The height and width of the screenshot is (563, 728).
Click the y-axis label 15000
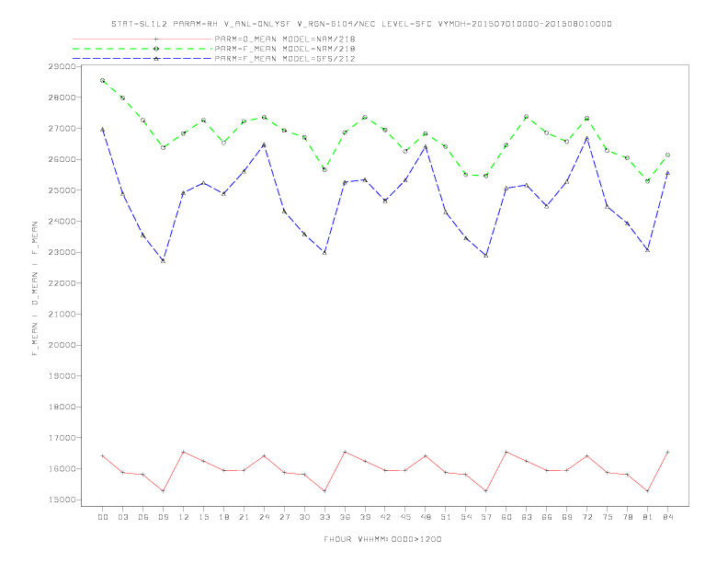tap(62, 500)
